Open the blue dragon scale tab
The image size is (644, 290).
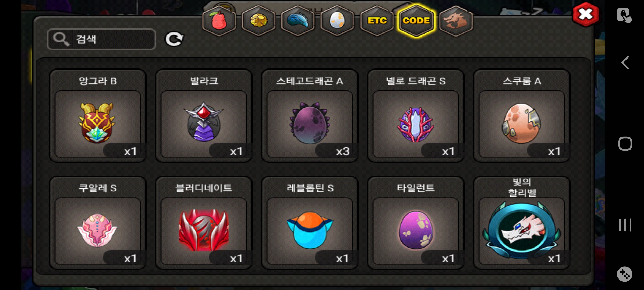[x=298, y=21]
